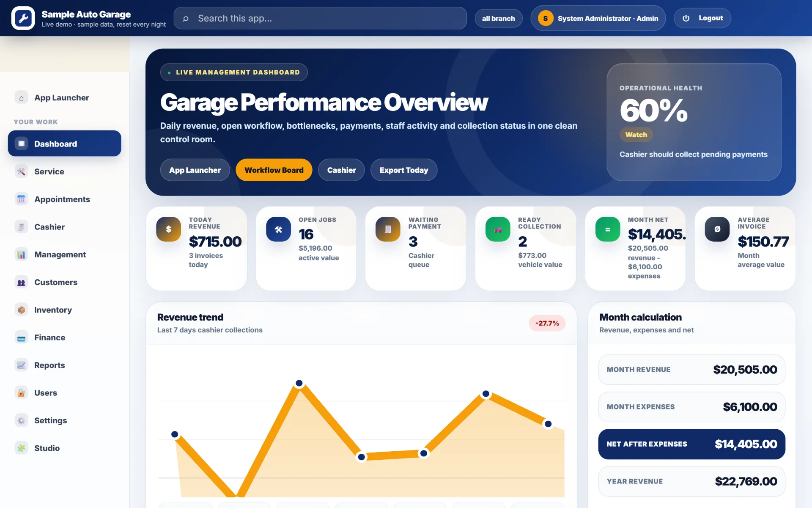Click the Export Today button

[x=404, y=170]
